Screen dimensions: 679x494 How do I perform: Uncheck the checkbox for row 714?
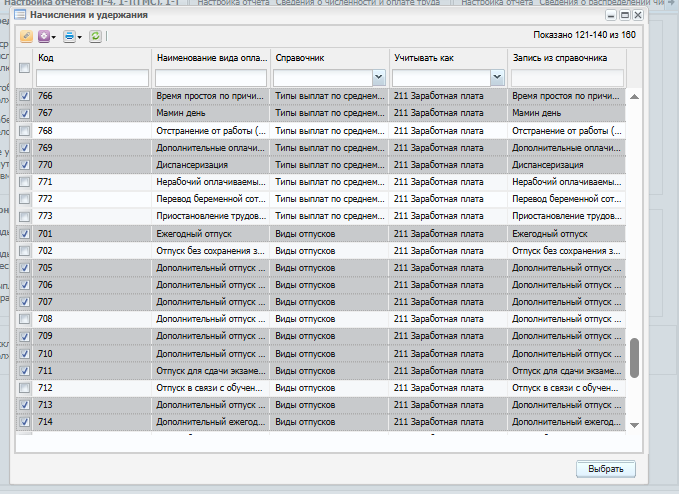tap(25, 422)
